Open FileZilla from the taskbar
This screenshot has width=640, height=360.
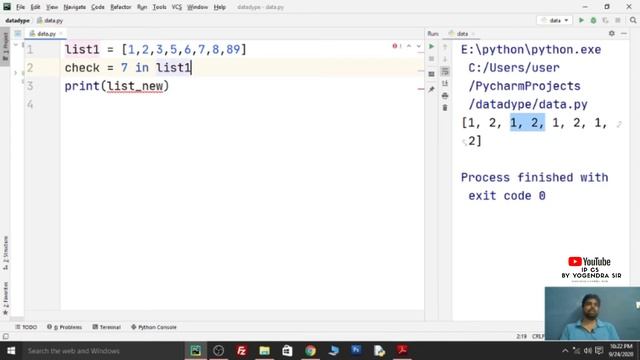click(x=241, y=351)
